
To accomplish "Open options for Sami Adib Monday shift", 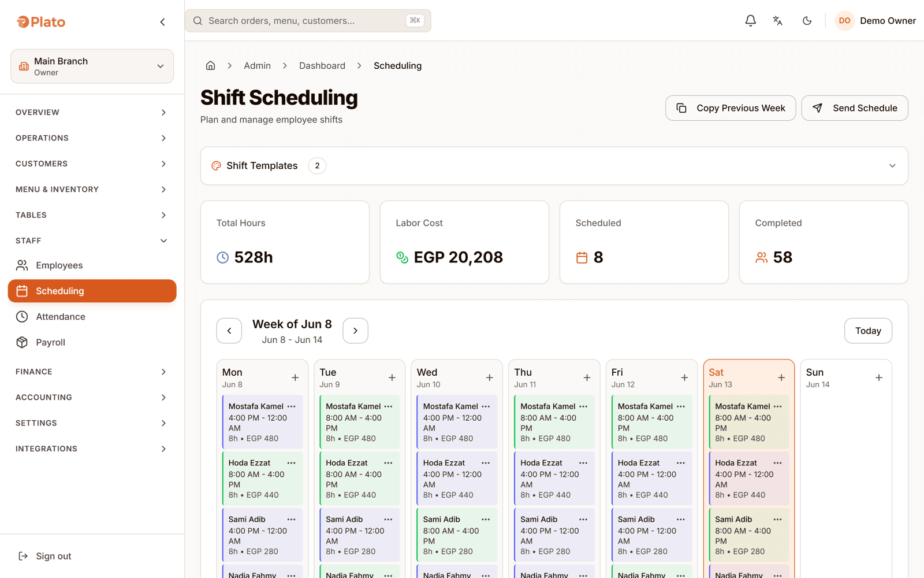I will tap(292, 520).
